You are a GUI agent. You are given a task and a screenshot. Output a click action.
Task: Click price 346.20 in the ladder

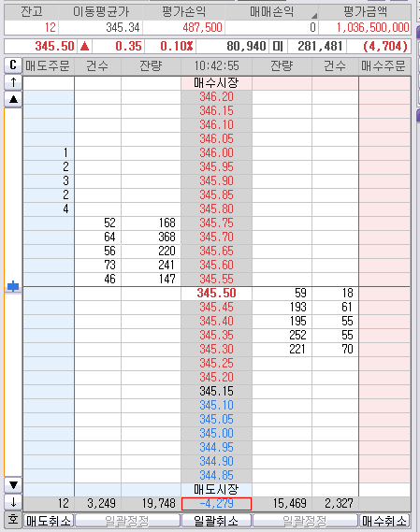[x=216, y=96]
